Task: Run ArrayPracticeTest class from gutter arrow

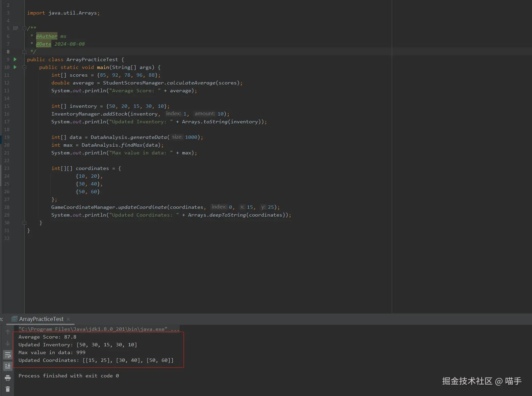Action: coord(15,59)
